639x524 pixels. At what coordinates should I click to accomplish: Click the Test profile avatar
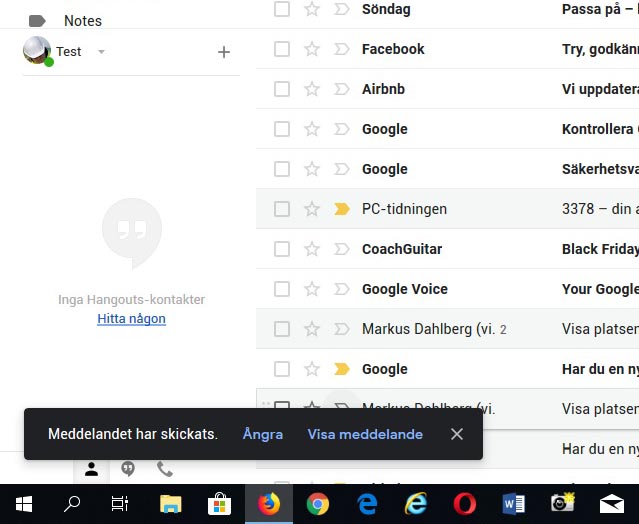coord(37,51)
